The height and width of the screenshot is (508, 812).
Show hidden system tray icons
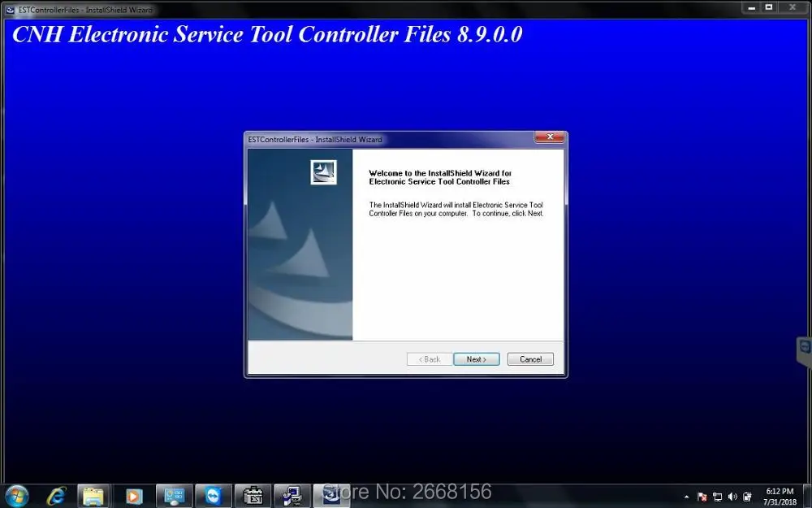pyautogui.click(x=687, y=497)
